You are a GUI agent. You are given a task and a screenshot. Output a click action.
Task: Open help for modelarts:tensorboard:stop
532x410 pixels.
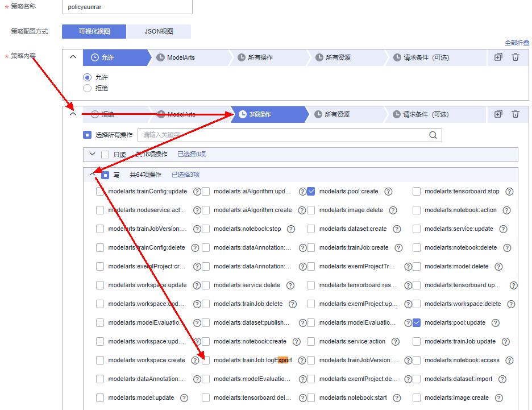coord(509,192)
